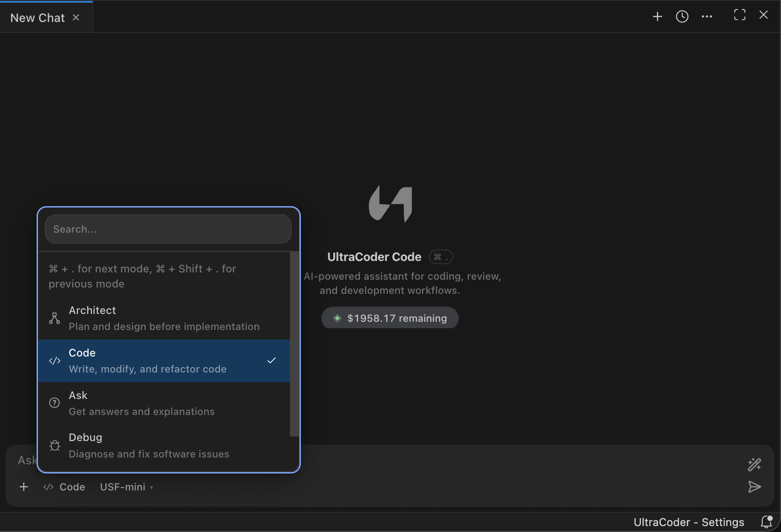Click the mode list scrollbar
The image size is (781, 532).
294,344
